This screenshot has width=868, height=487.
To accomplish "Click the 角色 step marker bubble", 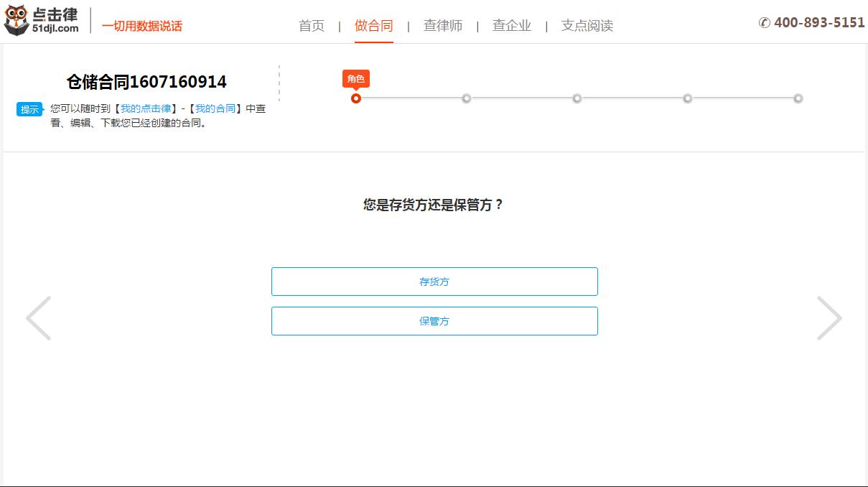I will (x=355, y=79).
